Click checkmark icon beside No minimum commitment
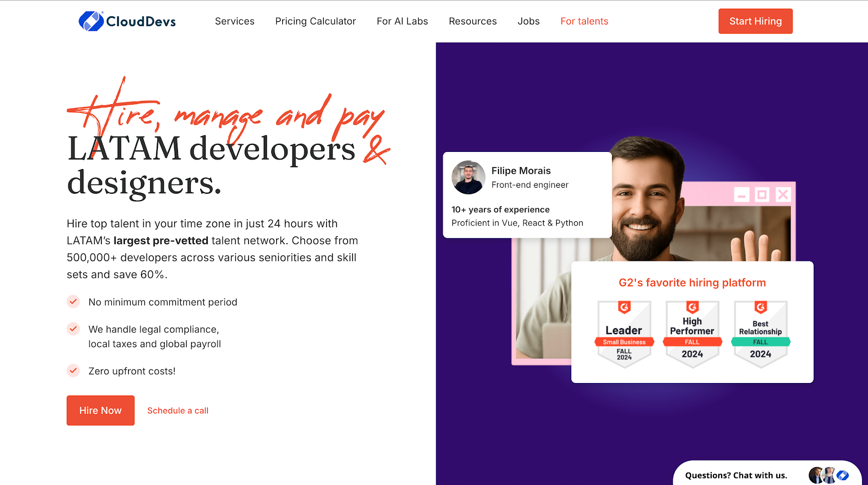The width and height of the screenshot is (868, 485). tap(73, 302)
